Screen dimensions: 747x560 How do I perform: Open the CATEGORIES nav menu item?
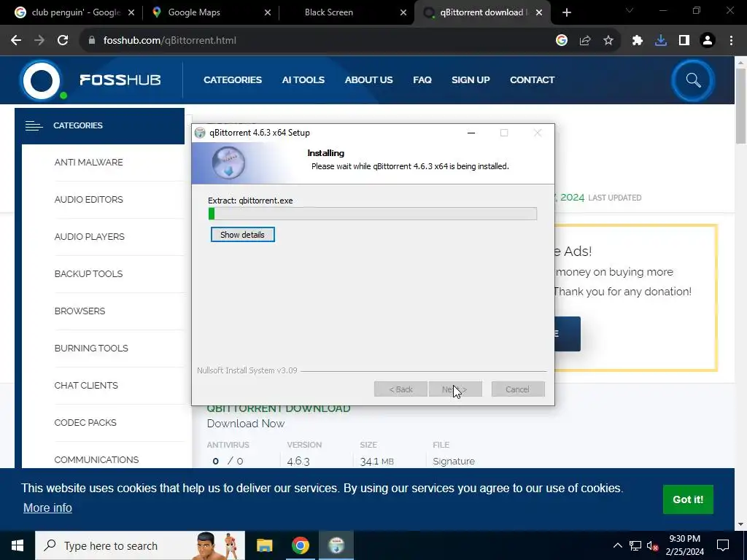pyautogui.click(x=233, y=80)
